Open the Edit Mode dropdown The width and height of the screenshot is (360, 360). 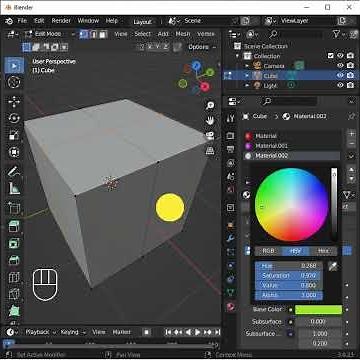[x=51, y=34]
